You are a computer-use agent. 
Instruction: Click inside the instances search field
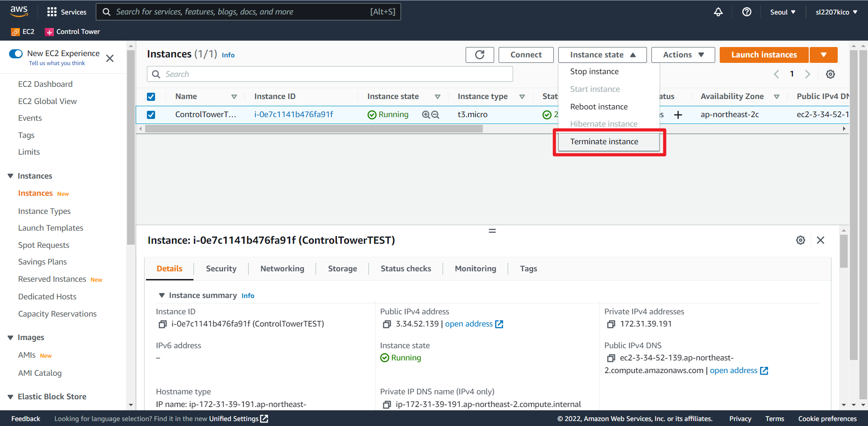click(329, 74)
